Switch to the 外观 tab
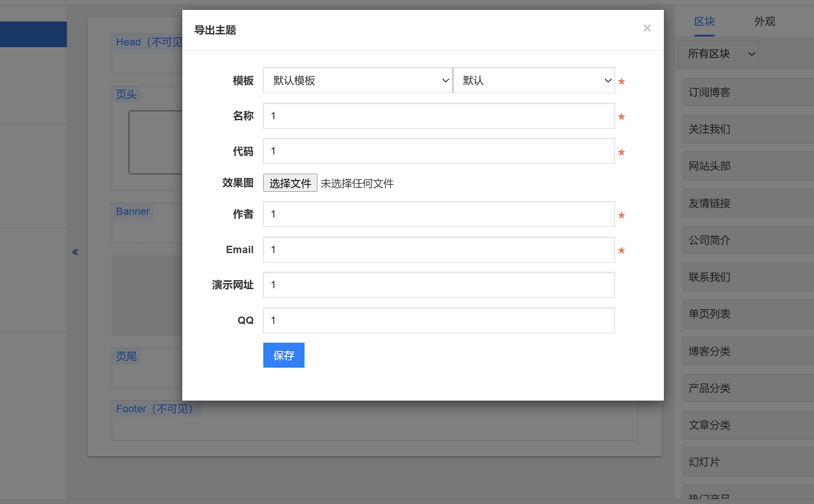This screenshot has width=814, height=504. click(x=764, y=21)
